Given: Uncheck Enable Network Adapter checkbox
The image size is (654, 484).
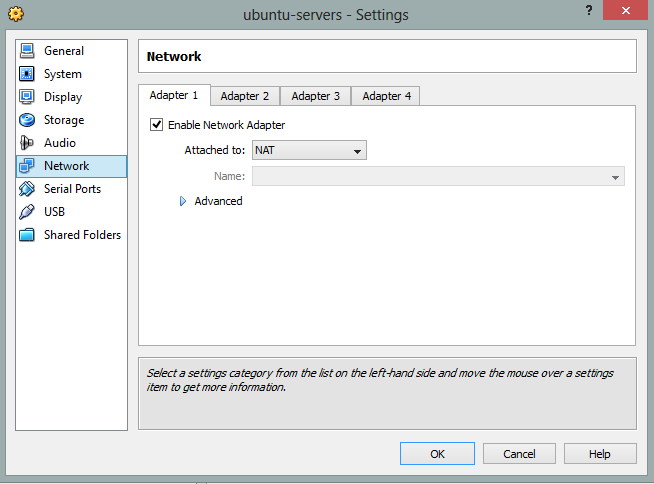Looking at the screenshot, I should pos(156,124).
